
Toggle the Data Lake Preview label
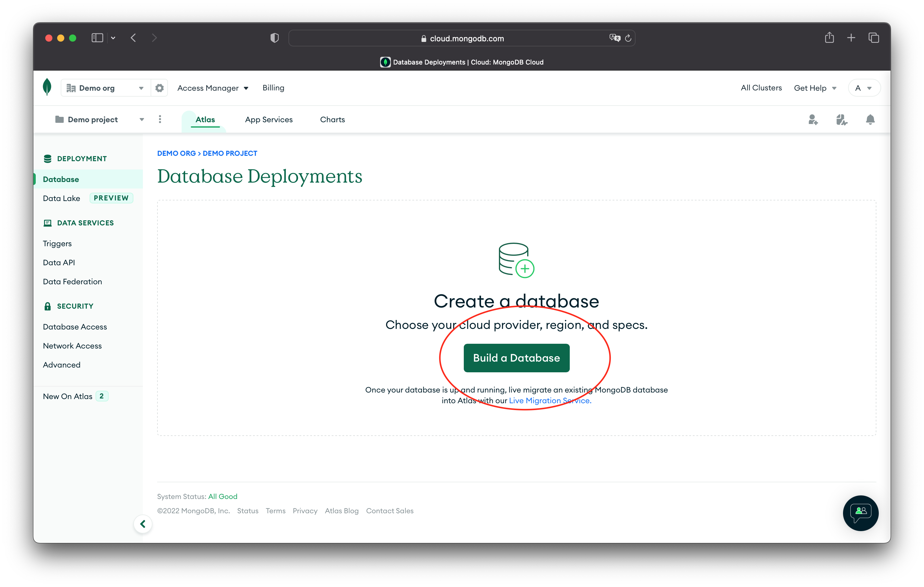110,198
